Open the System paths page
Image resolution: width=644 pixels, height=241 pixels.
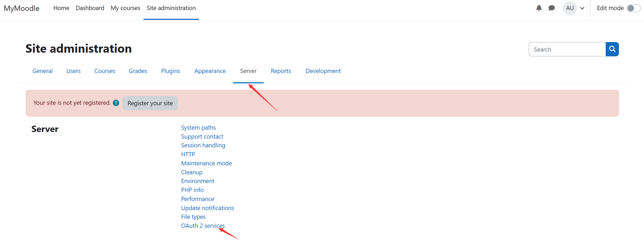(198, 128)
